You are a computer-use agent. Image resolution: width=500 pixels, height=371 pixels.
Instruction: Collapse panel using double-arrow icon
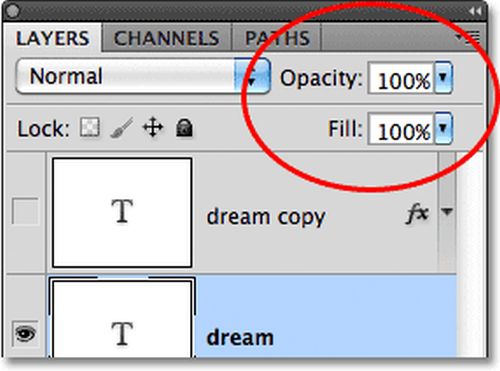pyautogui.click(x=475, y=12)
